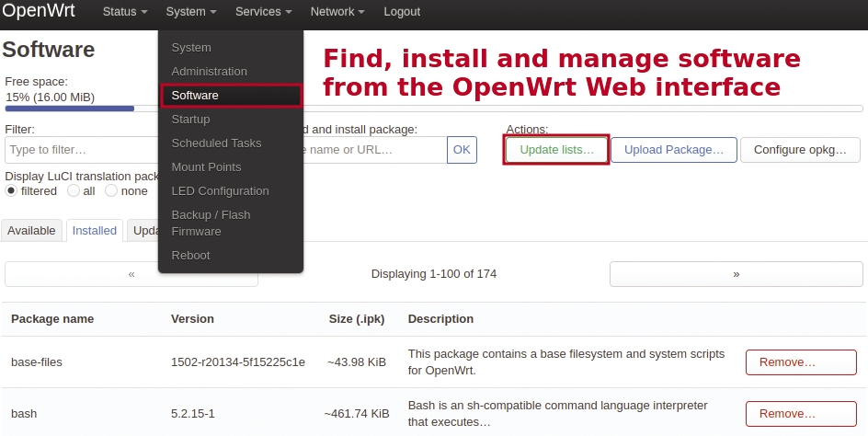Log out via Logout link
868x436 pixels.
coord(402,12)
